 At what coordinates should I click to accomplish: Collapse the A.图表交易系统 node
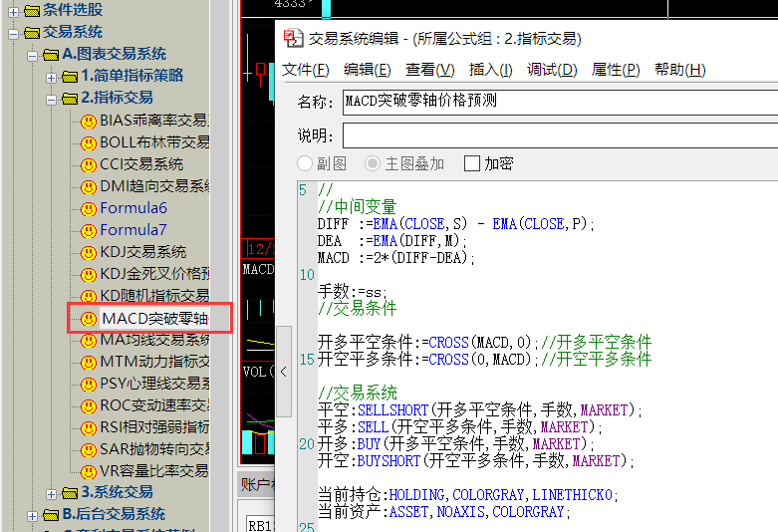[32, 56]
